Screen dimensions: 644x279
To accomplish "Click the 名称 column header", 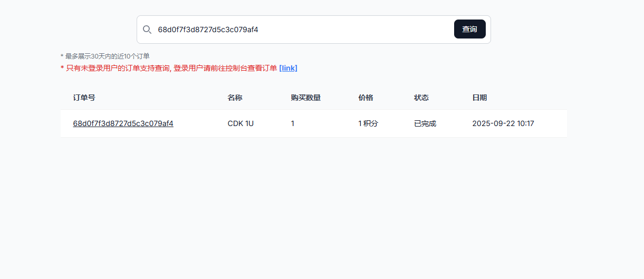I will coord(235,98).
